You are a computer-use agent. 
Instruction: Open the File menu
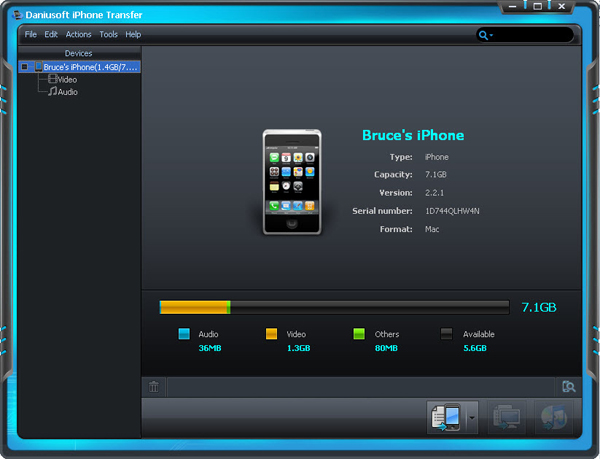click(31, 34)
